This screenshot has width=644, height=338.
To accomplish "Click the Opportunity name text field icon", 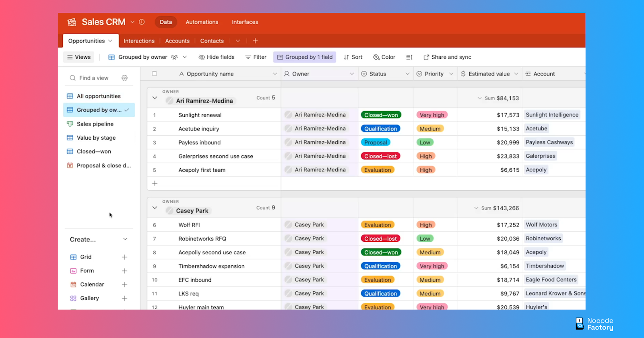I will [x=182, y=74].
